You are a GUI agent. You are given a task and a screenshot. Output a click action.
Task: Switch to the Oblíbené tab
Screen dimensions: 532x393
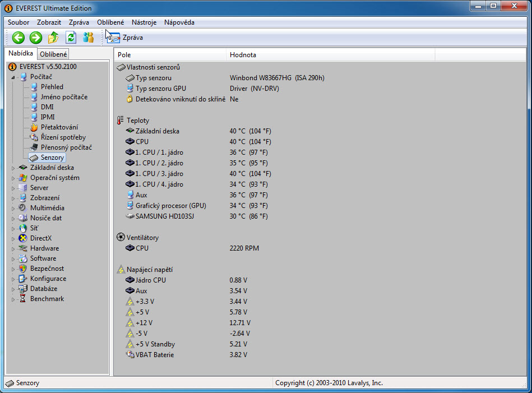click(53, 54)
